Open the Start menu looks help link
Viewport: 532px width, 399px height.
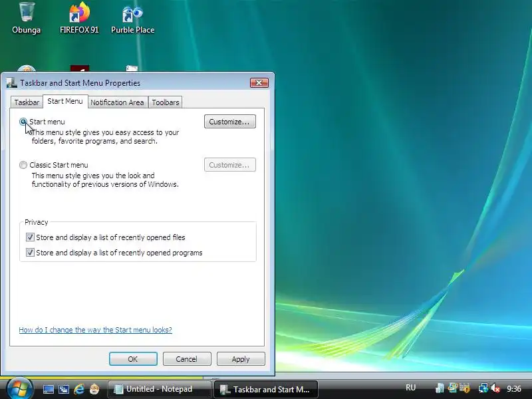tap(95, 330)
